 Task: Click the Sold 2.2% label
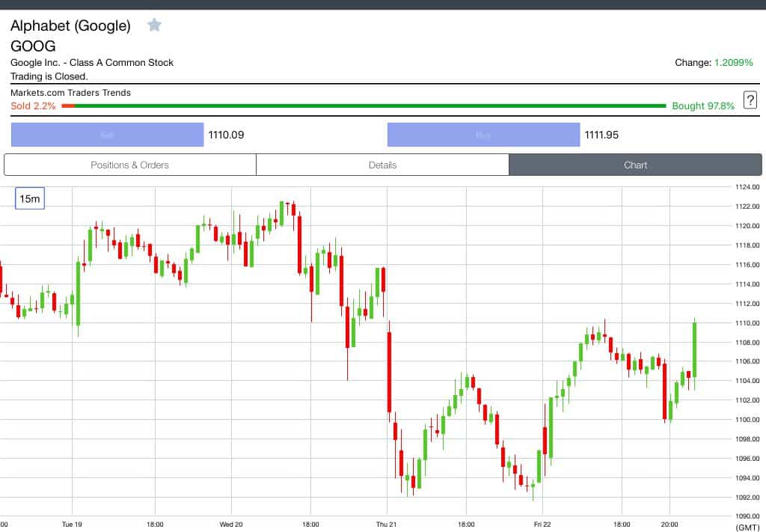coord(33,106)
